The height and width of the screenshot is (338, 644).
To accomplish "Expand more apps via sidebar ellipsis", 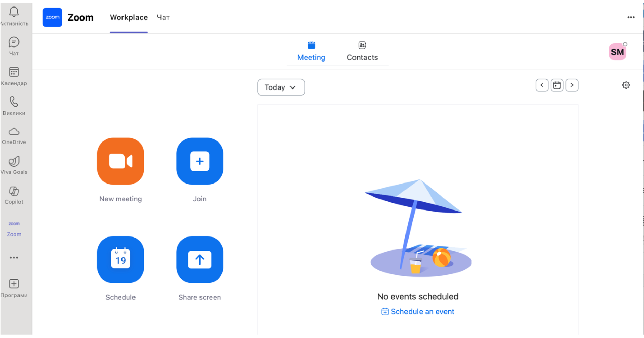I will click(x=14, y=258).
